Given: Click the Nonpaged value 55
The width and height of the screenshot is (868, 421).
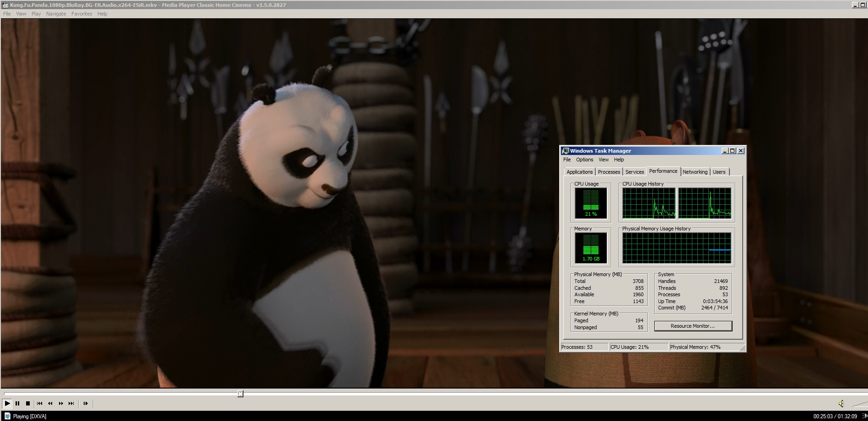Looking at the screenshot, I should point(641,327).
